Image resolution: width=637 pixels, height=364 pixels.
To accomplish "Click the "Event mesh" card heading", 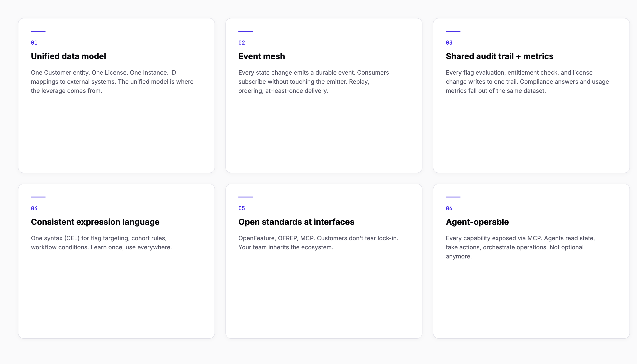I will pyautogui.click(x=261, y=56).
